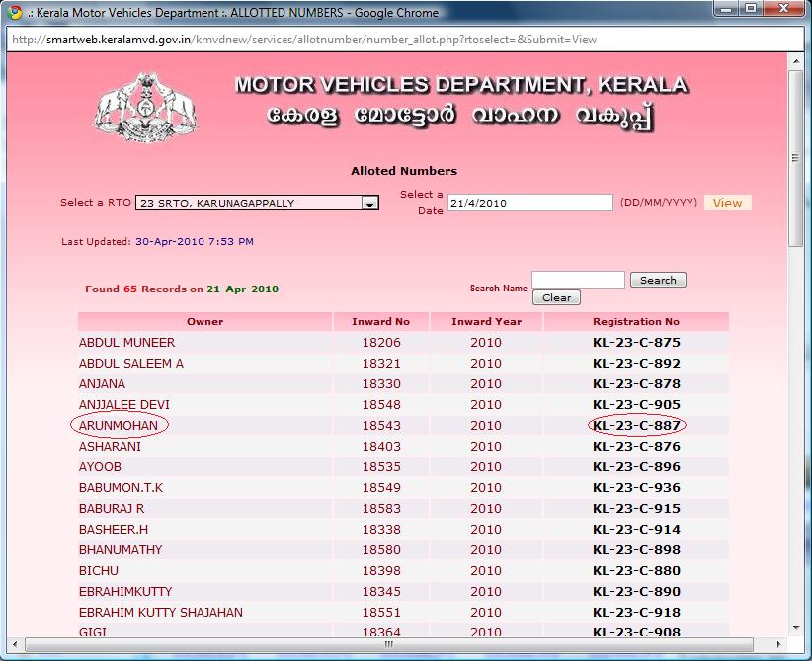Select owner EBRAHIM KUTTY SHAJAHAN
Screen dimensions: 812x661
point(161,612)
